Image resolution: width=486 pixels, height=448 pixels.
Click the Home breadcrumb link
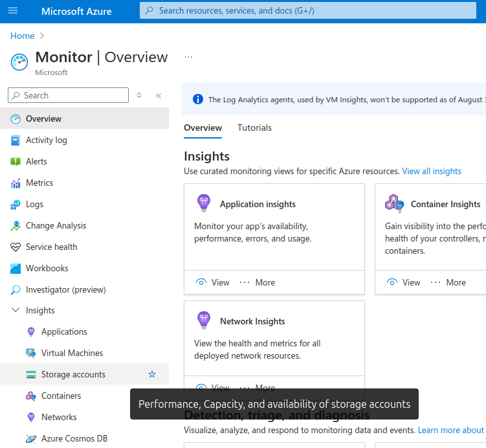(x=22, y=36)
